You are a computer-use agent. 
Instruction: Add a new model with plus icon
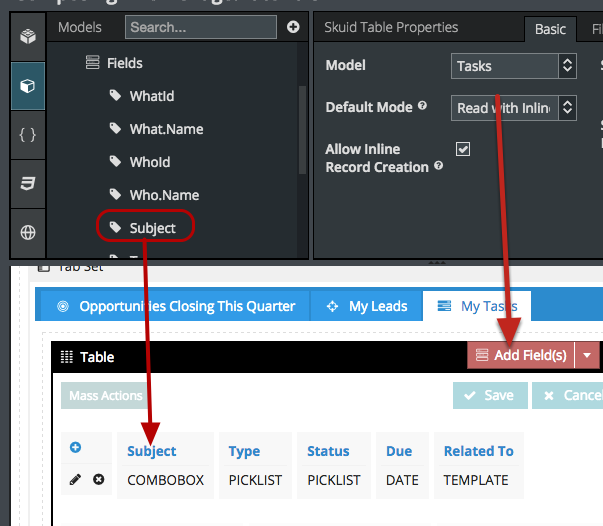(293, 27)
